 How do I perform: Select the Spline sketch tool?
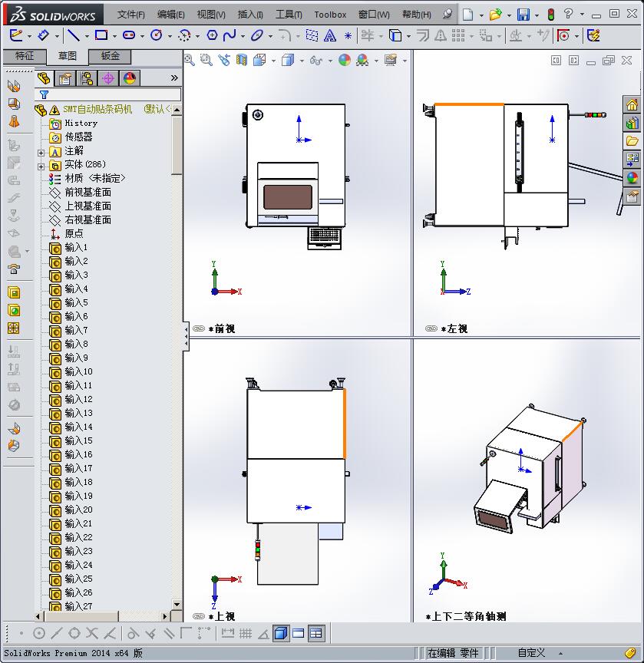230,35
